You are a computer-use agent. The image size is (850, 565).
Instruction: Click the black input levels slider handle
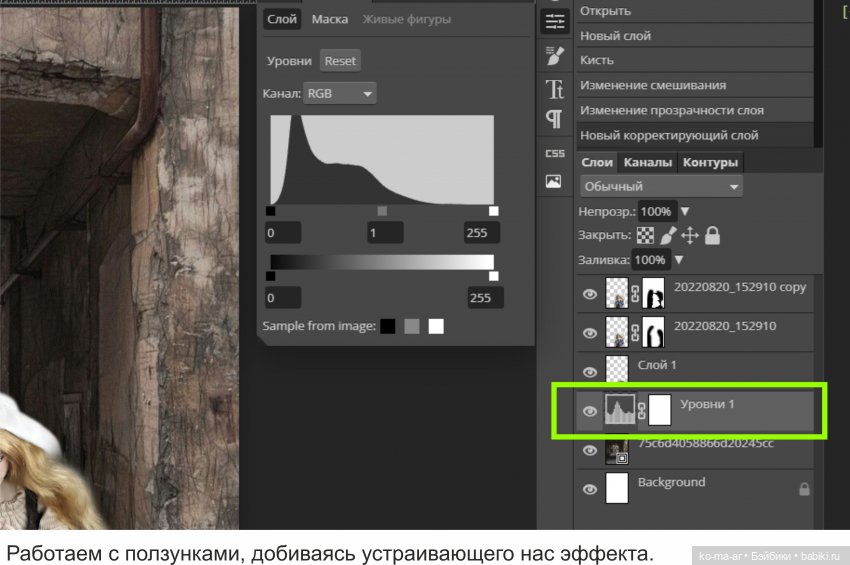[x=271, y=211]
